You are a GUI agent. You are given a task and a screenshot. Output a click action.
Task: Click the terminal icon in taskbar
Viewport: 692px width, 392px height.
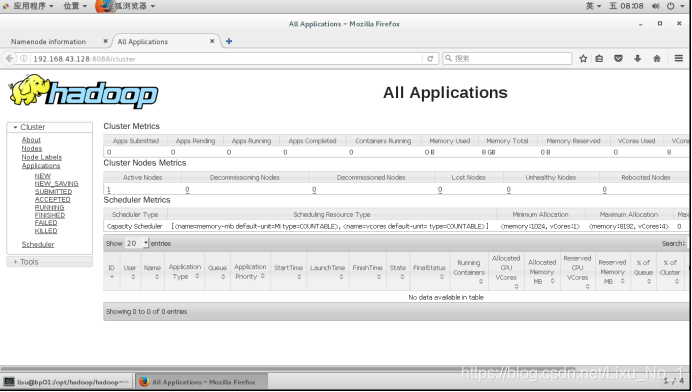point(9,381)
